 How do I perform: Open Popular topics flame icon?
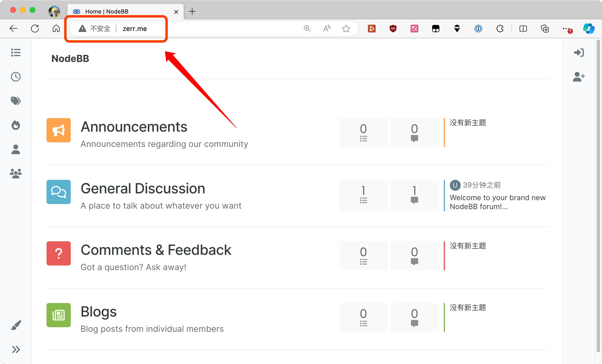pyautogui.click(x=16, y=125)
